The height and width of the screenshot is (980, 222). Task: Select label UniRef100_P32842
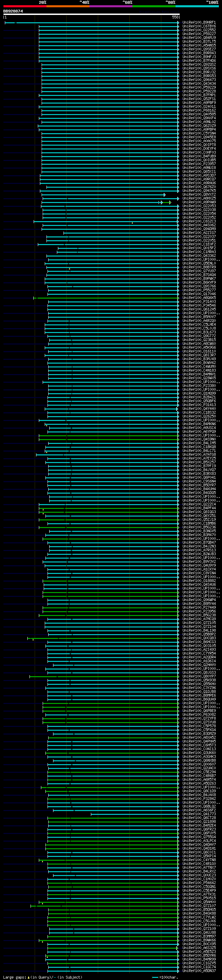tap(199, 799)
